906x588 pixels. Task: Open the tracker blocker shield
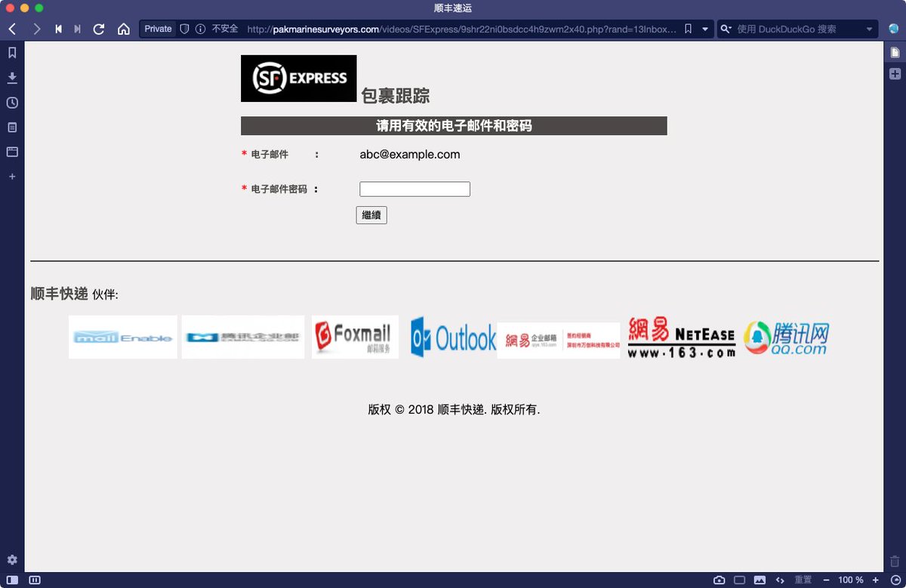[x=184, y=29]
